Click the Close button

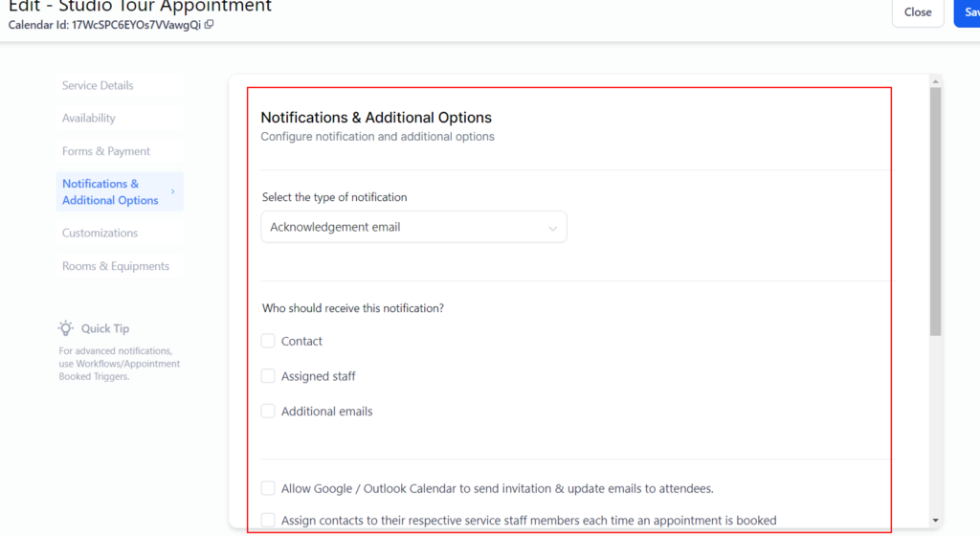[x=917, y=12]
